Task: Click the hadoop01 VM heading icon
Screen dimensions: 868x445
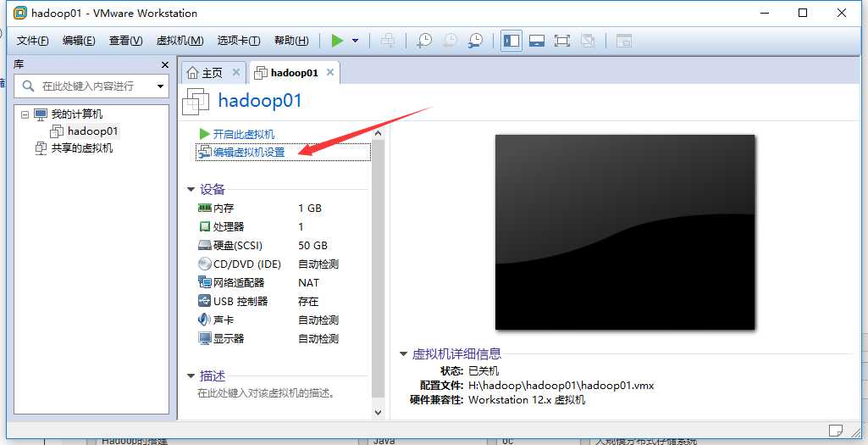Action: pos(196,102)
